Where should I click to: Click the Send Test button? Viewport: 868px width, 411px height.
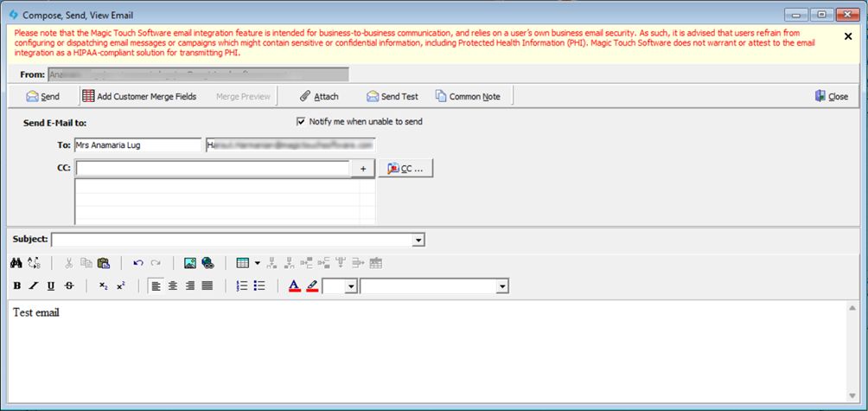click(x=393, y=96)
